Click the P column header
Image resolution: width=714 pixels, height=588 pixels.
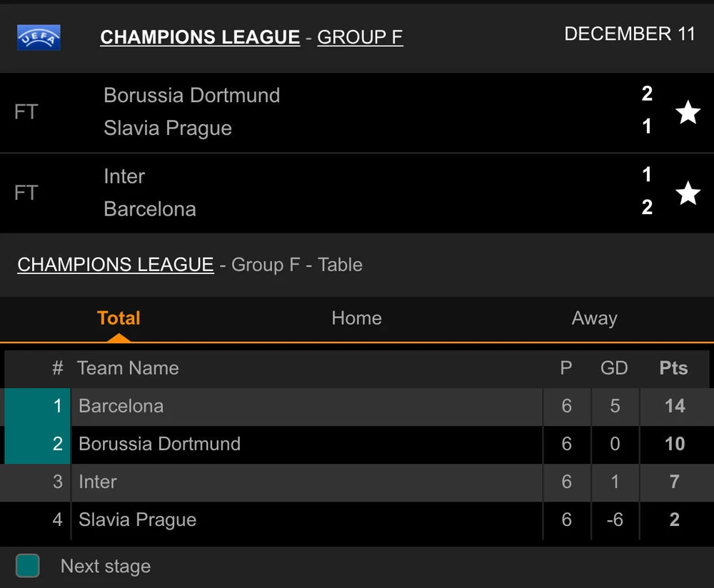click(x=566, y=368)
